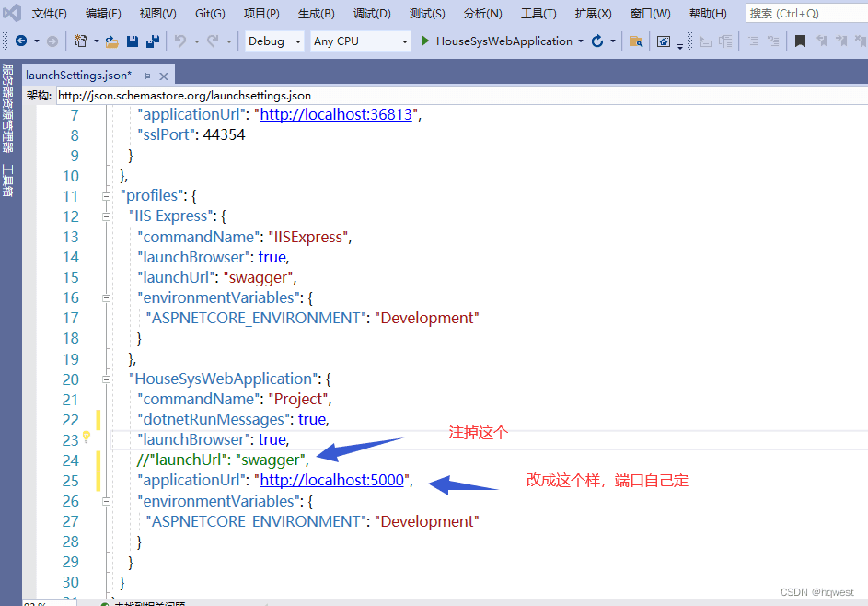Open the Git(G) menu

click(210, 13)
